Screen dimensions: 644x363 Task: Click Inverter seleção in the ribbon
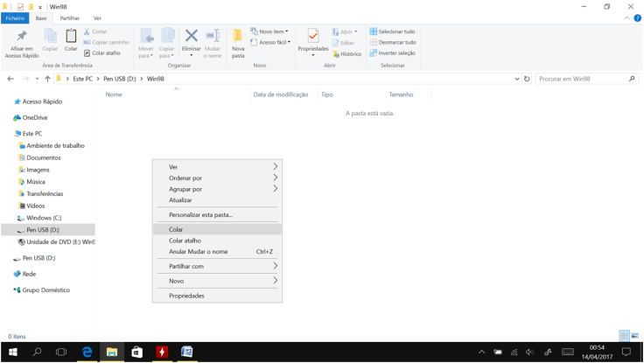tap(392, 53)
